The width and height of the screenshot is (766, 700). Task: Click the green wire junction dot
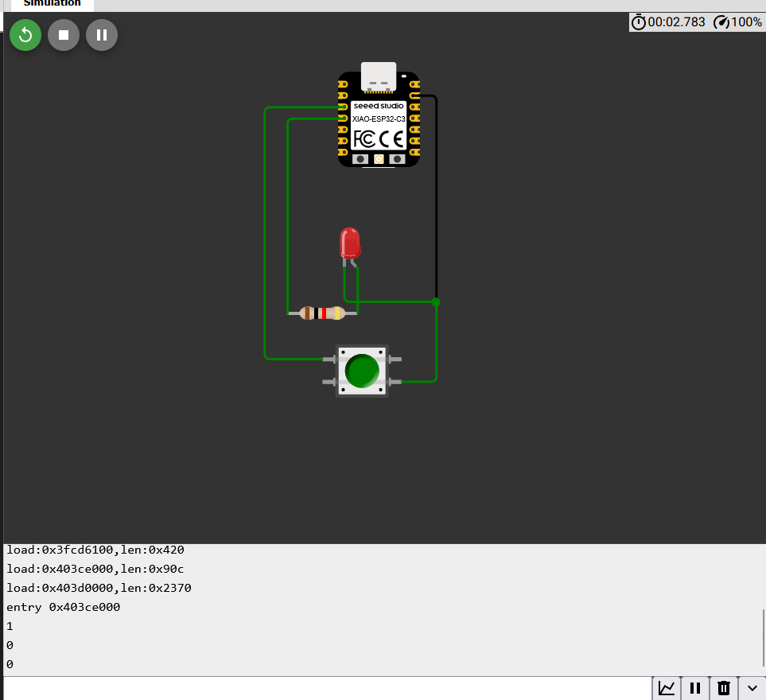[436, 301]
